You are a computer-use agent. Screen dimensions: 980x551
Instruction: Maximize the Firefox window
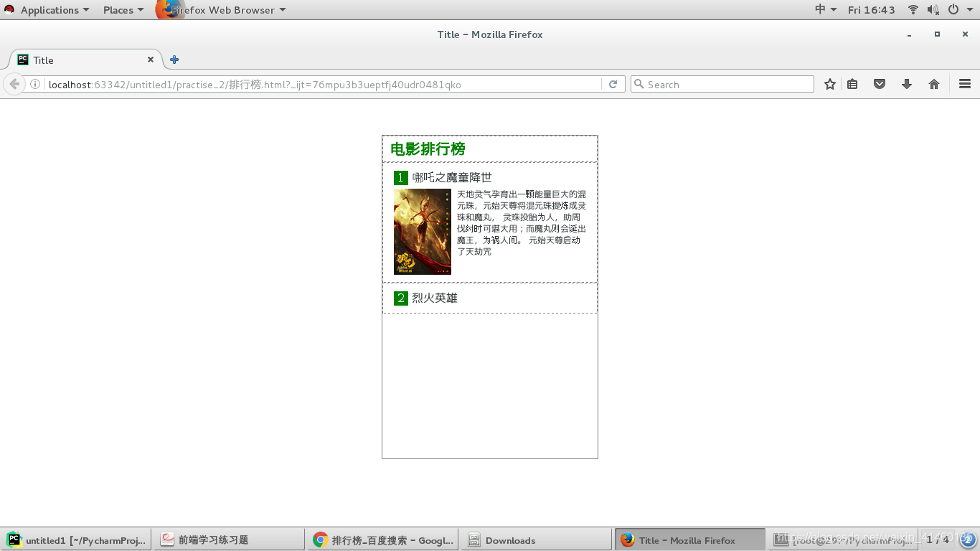pyautogui.click(x=937, y=34)
